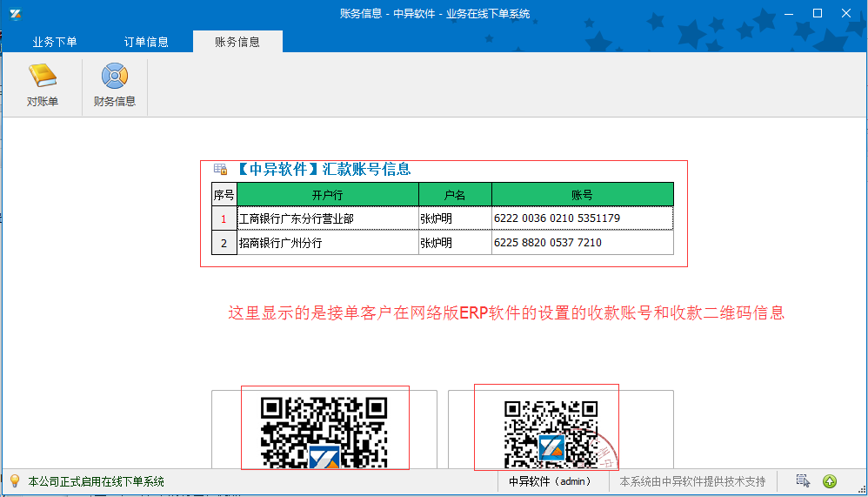This screenshot has height=497, width=868.
Task: Click the right QR code with red stamp
Action: click(551, 434)
